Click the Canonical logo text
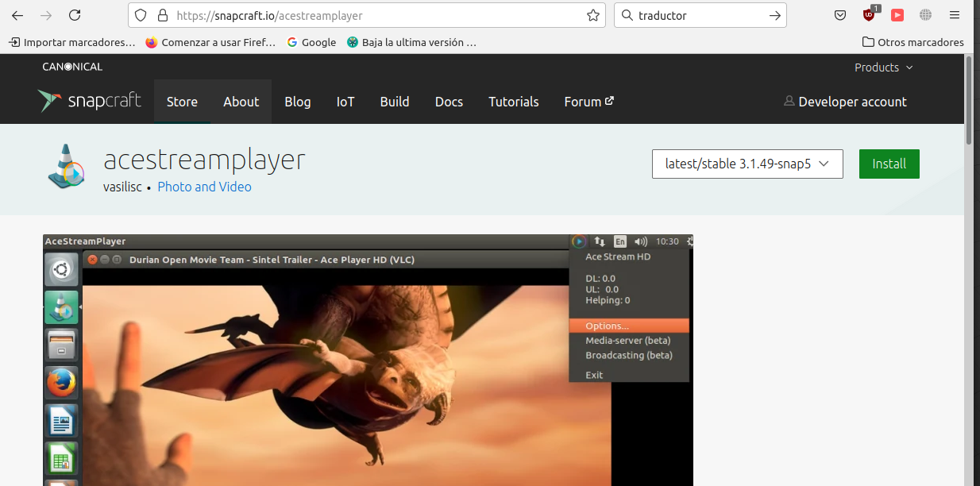Viewport: 980px width, 486px height. pos(72,67)
